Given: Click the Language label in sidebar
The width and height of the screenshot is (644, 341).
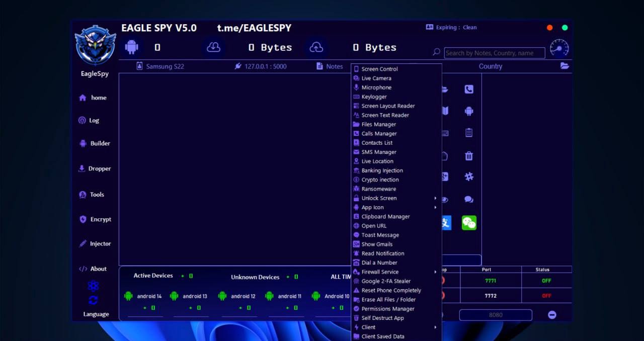Looking at the screenshot, I should pyautogui.click(x=96, y=314).
